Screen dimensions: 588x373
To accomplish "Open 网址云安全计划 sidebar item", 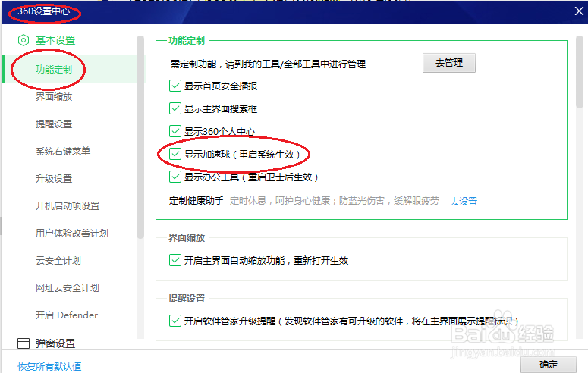I will pyautogui.click(x=68, y=288).
